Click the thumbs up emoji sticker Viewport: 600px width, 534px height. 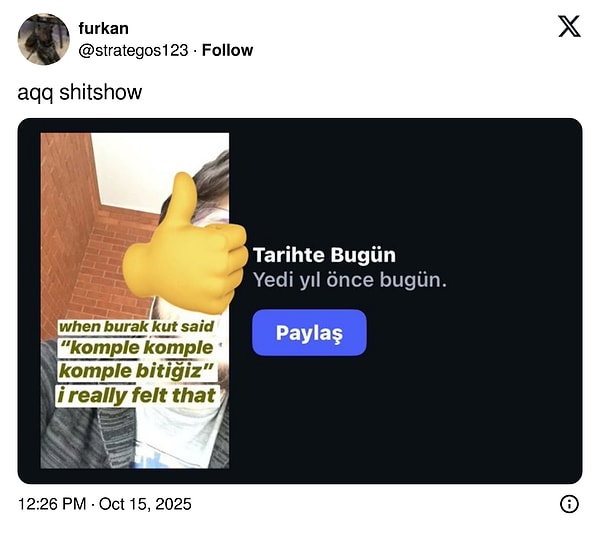(x=185, y=244)
